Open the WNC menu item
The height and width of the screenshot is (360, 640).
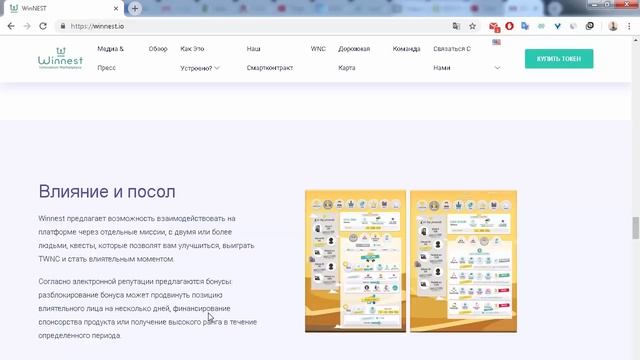click(318, 49)
